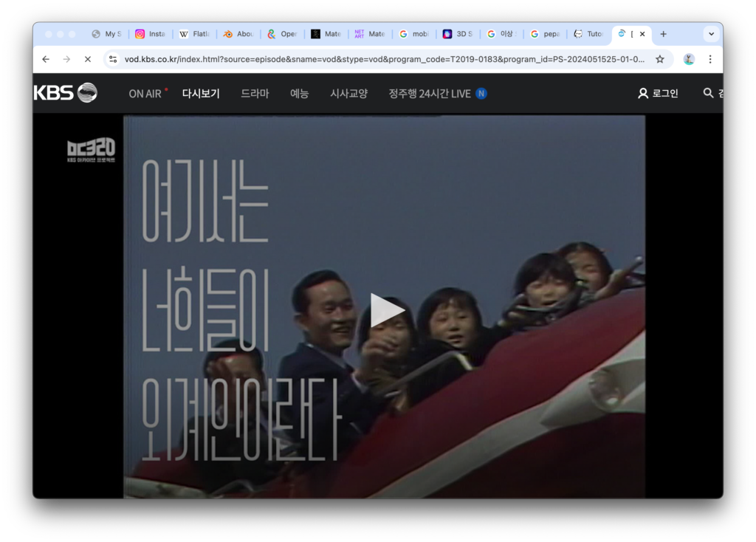Select the 다시보기 menu item
This screenshot has width=756, height=542.
click(x=201, y=94)
